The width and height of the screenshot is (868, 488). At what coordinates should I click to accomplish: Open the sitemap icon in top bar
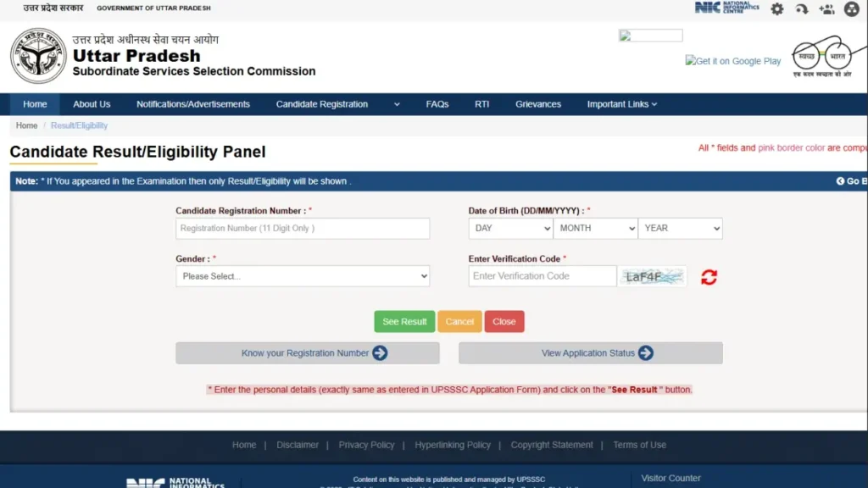(852, 9)
